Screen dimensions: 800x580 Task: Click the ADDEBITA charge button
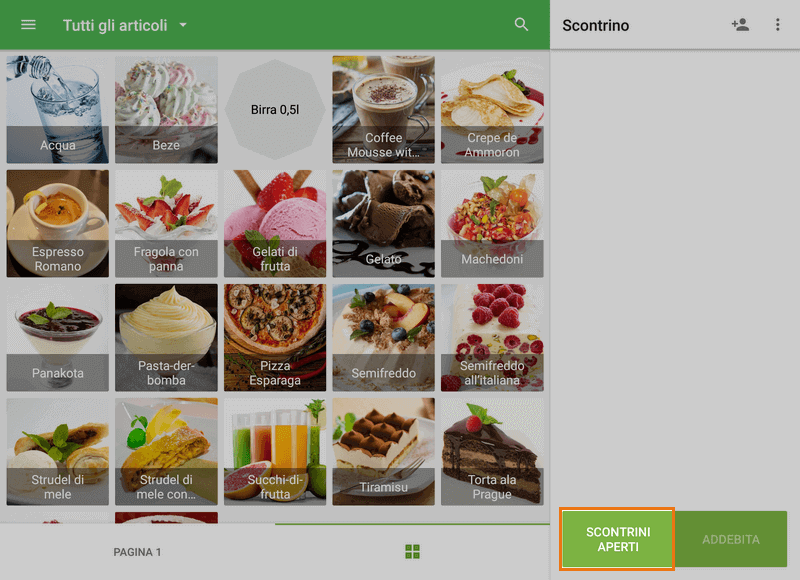pyautogui.click(x=731, y=539)
